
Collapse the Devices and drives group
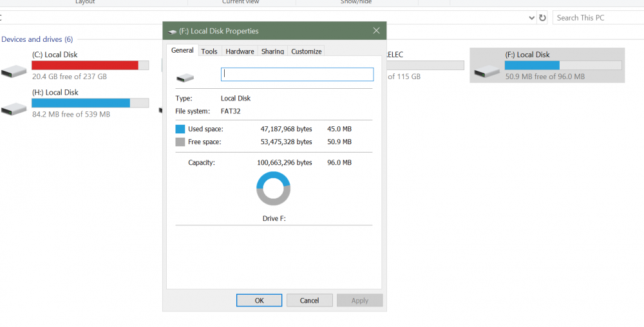(x=37, y=39)
